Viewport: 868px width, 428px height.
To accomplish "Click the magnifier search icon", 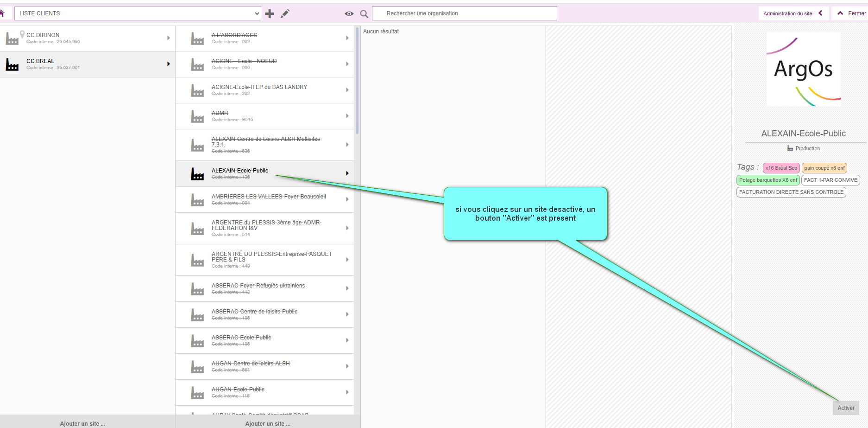I will tap(365, 14).
